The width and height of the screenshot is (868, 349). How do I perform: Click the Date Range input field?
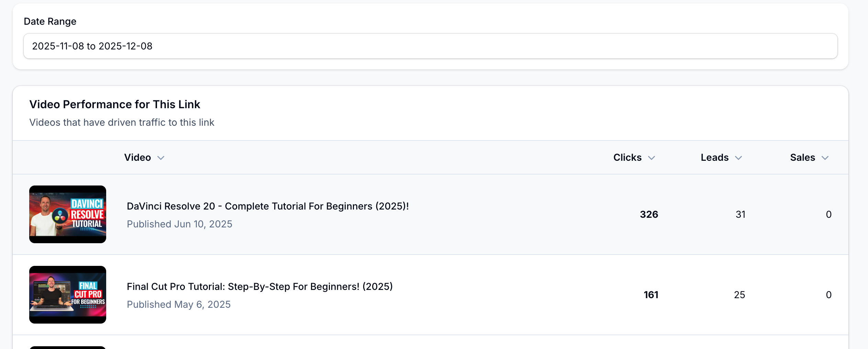(430, 46)
